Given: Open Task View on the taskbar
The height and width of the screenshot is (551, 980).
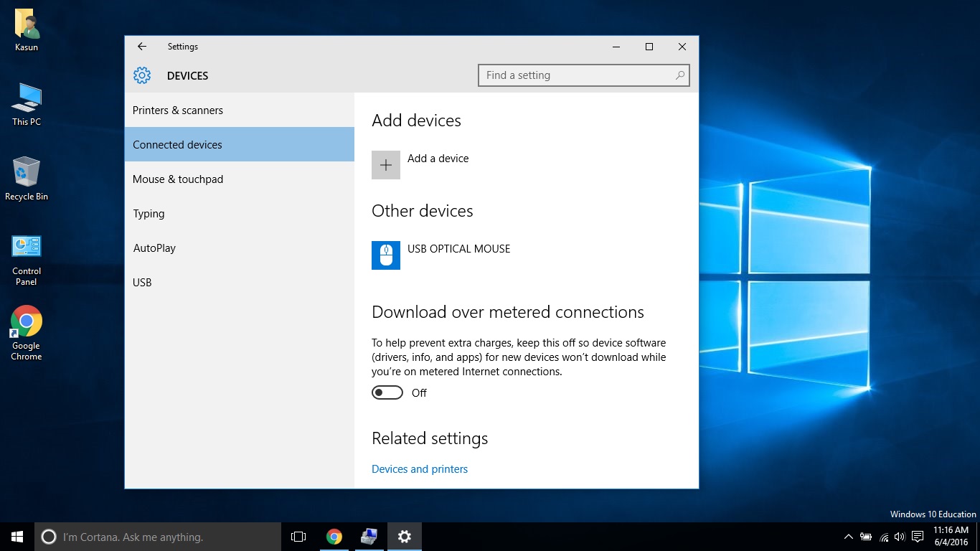Looking at the screenshot, I should tap(298, 537).
